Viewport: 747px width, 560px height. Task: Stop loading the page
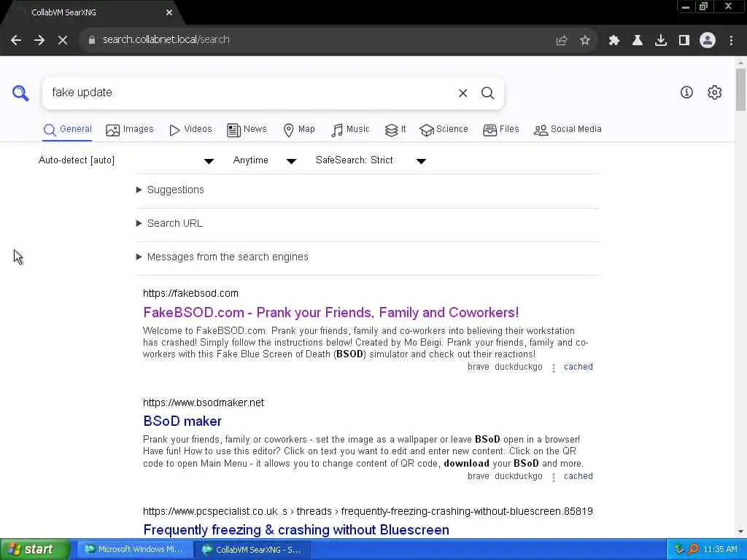pos(63,40)
